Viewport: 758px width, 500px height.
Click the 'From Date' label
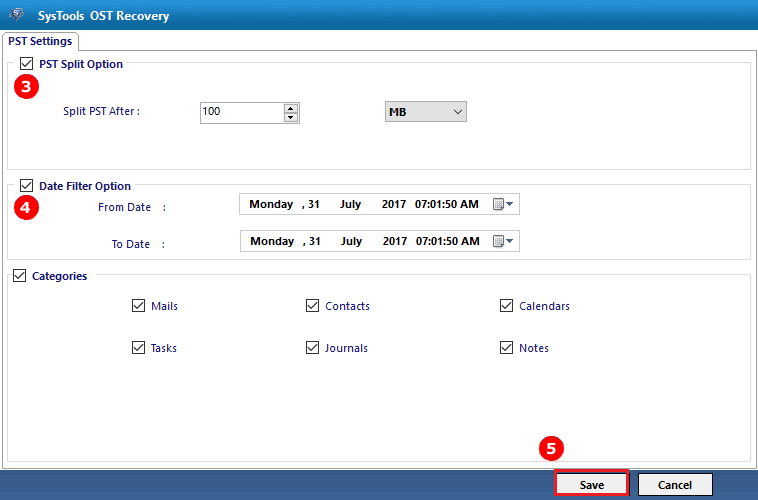coord(124,207)
